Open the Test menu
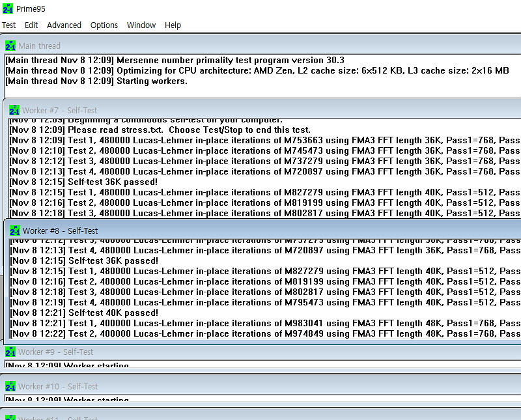 [8, 25]
